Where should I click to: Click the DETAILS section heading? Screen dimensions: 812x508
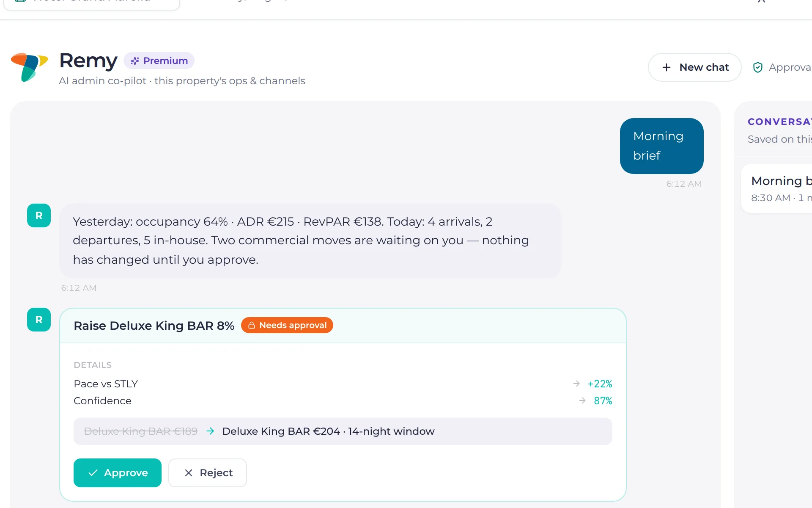(93, 365)
